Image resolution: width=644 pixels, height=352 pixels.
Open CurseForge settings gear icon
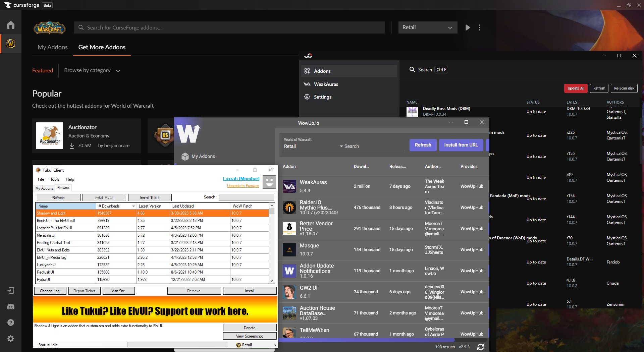pyautogui.click(x=11, y=339)
